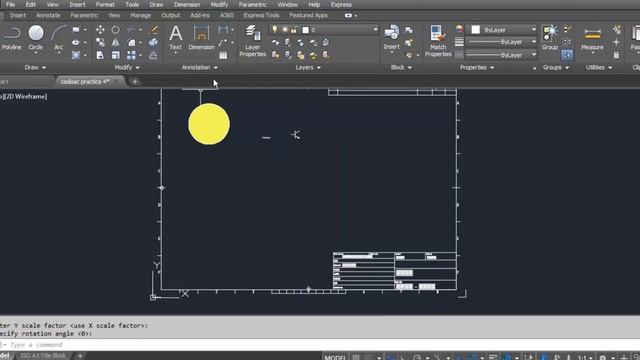The height and width of the screenshot is (360, 640).
Task: Toggle layer on/off lightbulb icon
Action: [275, 30]
